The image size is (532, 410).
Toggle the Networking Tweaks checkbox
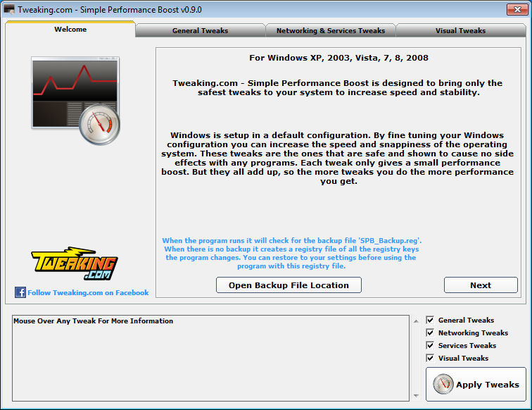(x=430, y=333)
